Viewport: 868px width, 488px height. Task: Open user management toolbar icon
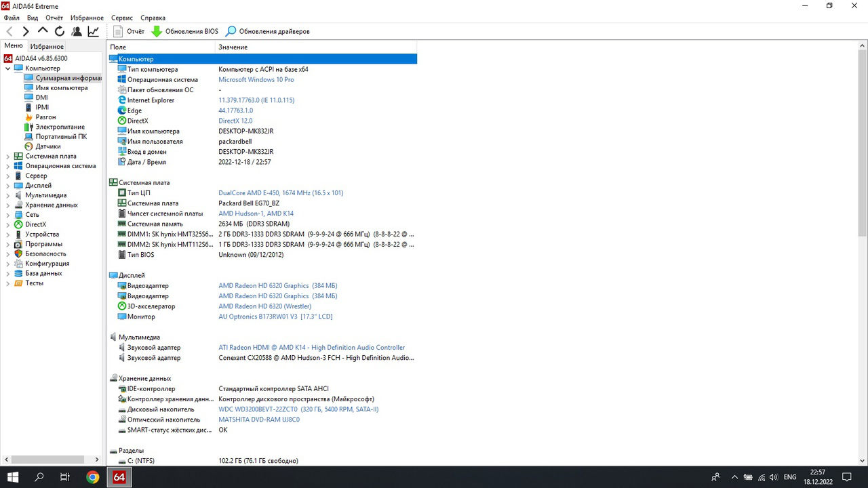coord(77,31)
